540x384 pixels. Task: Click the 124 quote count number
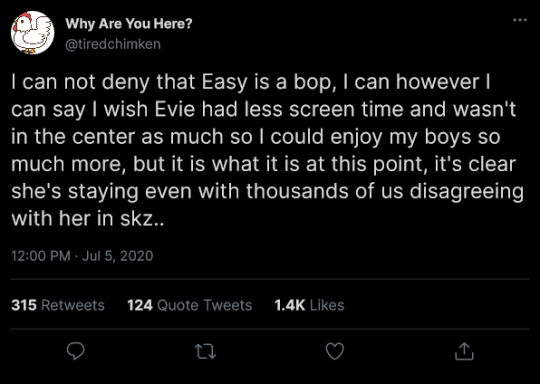(x=140, y=305)
